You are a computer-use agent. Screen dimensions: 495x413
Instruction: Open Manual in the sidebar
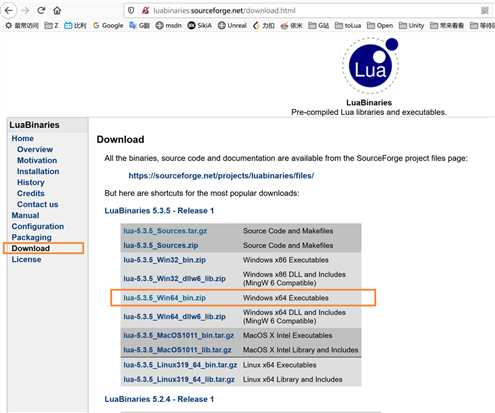[x=25, y=215]
